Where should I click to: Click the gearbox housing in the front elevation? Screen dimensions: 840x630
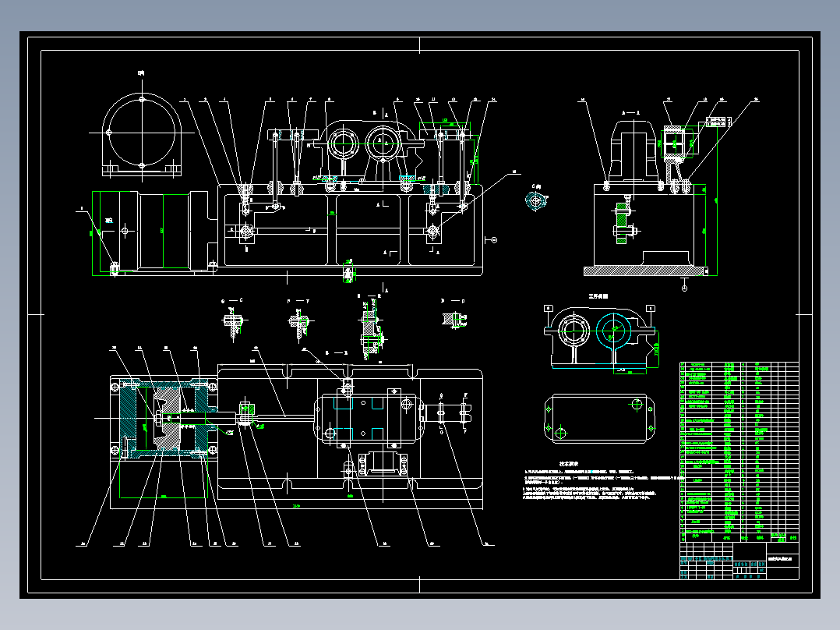[x=369, y=151]
